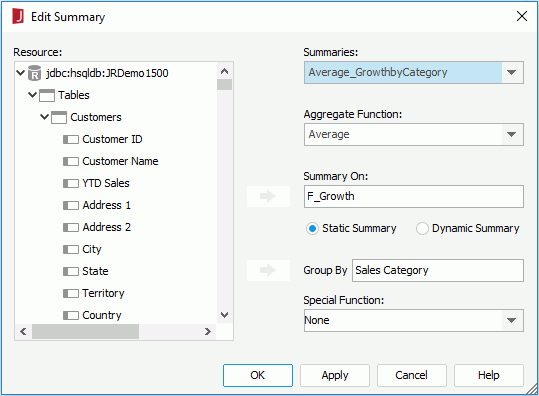The image size is (539, 396).
Task: Click the Address 1 column icon
Action: (x=71, y=206)
